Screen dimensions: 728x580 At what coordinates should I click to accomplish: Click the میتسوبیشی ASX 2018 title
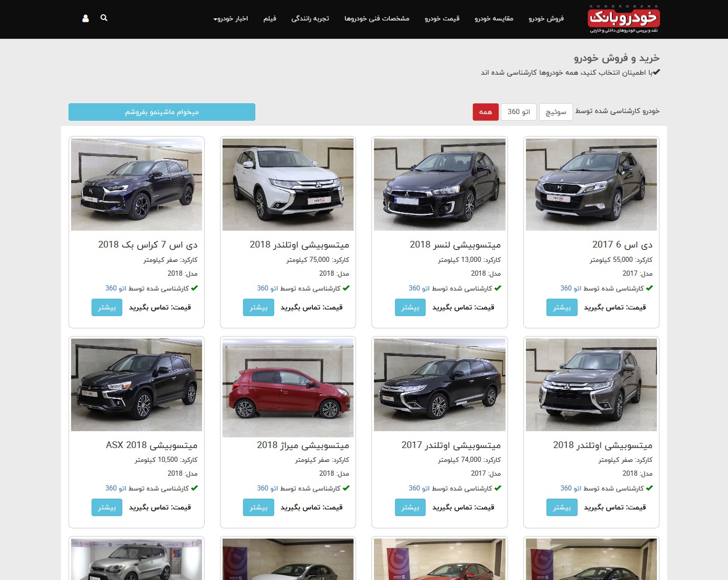pos(151,445)
